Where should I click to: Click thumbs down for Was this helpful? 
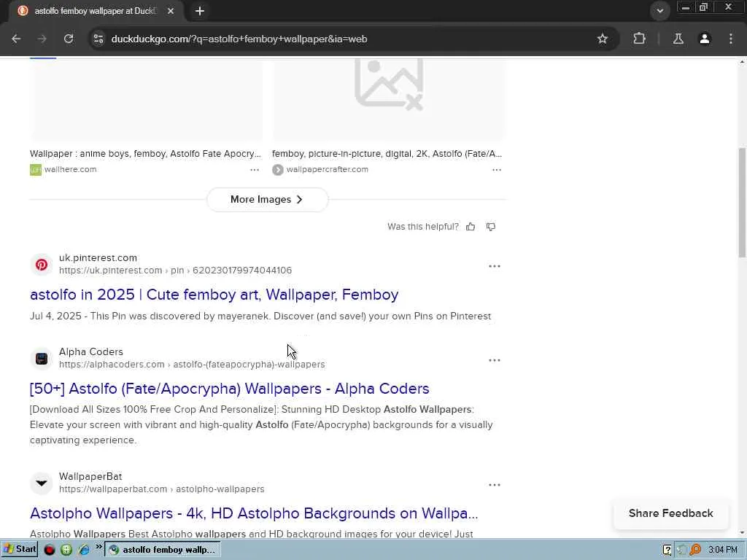tap(491, 227)
